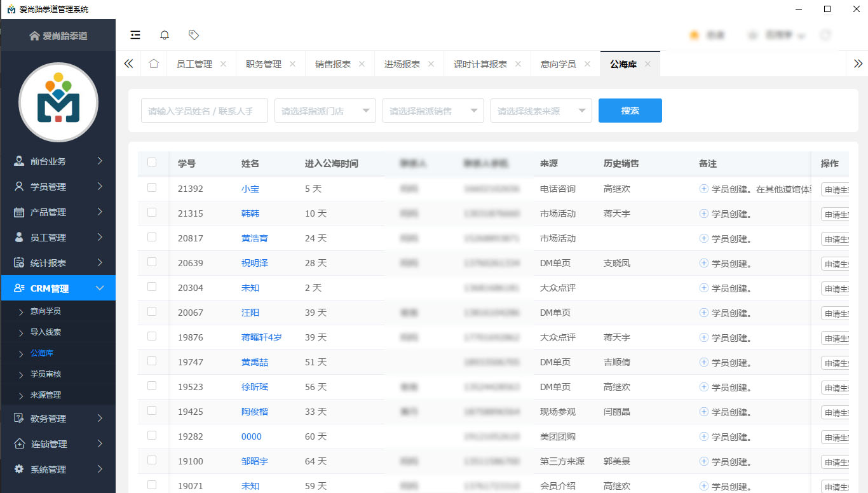Open student link 小宝
The image size is (868, 493).
coord(250,189)
